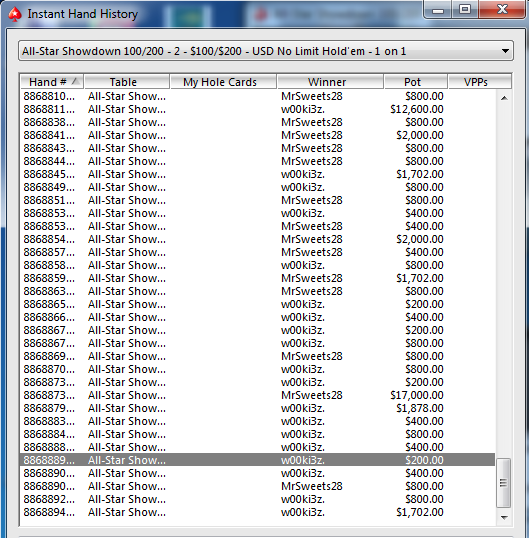The height and width of the screenshot is (538, 529).
Task: Select hand 8868890... won by w00ki3z.
Action: (x=257, y=473)
